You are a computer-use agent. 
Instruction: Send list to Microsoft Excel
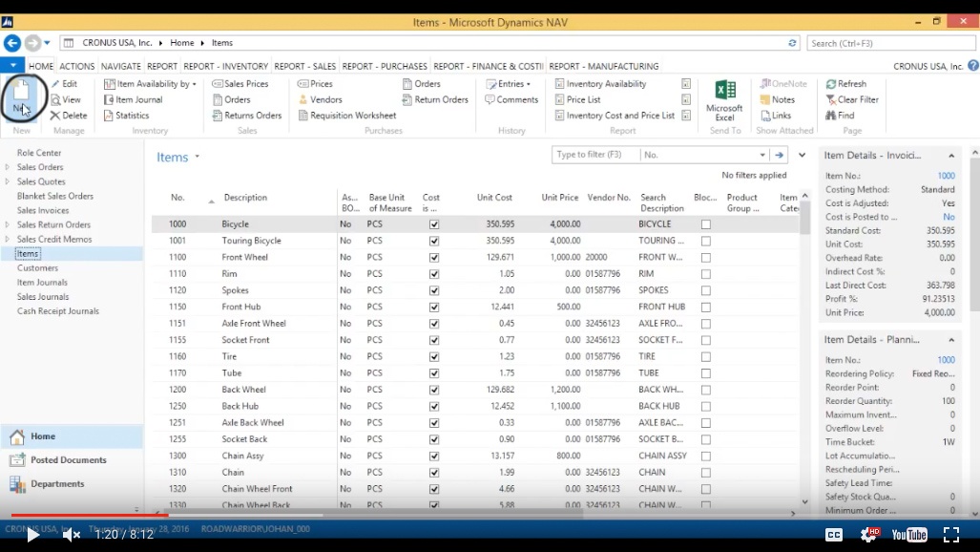point(725,100)
